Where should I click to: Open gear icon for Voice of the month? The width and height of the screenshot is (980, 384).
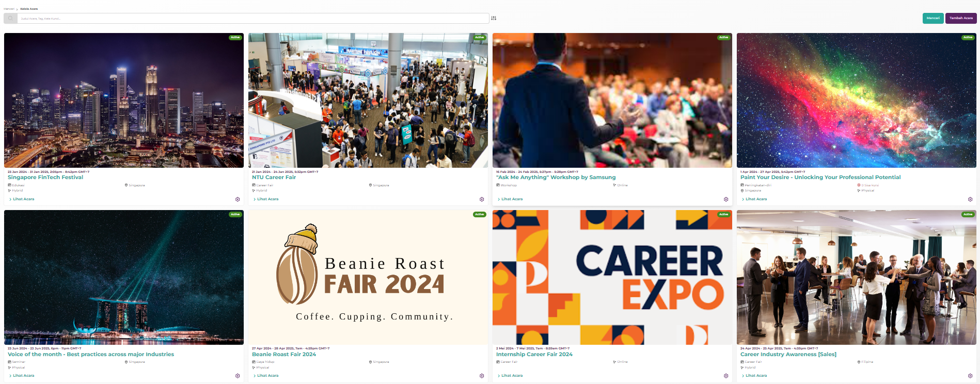point(238,376)
